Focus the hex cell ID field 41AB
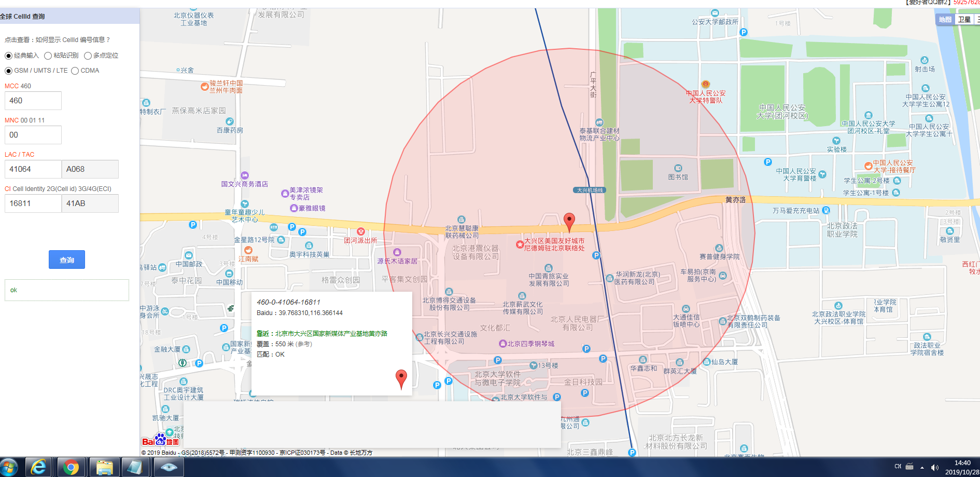This screenshot has height=477, width=980. pos(90,203)
